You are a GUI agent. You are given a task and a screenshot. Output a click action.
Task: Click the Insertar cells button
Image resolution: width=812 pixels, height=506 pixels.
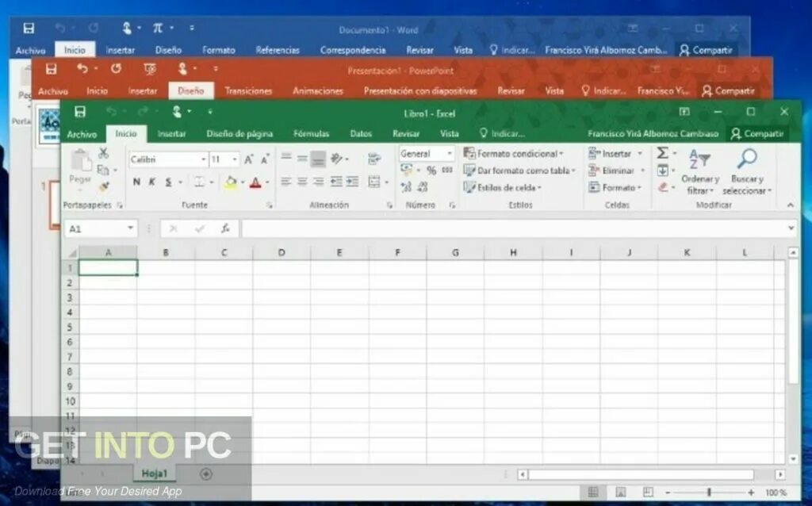615,154
